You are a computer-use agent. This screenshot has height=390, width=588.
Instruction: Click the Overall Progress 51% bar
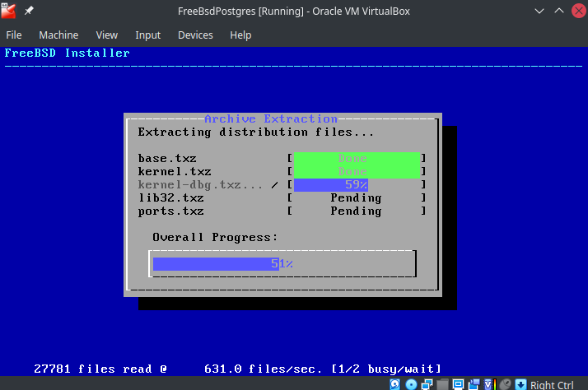pyautogui.click(x=282, y=264)
